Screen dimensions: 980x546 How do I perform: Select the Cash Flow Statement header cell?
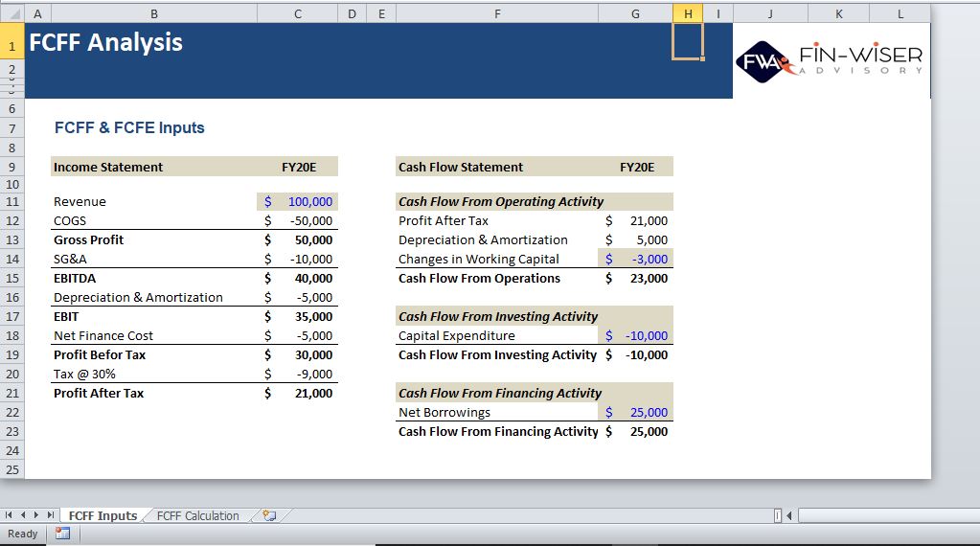497,167
